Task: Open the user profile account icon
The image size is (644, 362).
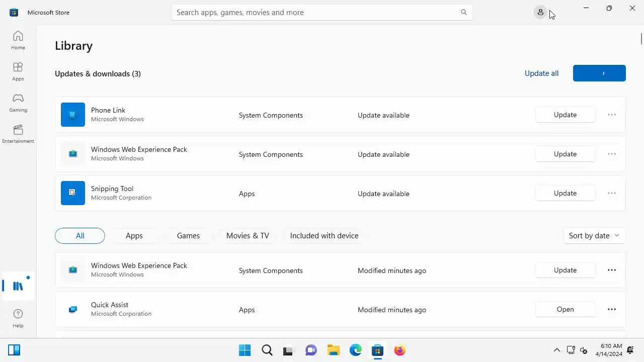Action: pos(540,12)
